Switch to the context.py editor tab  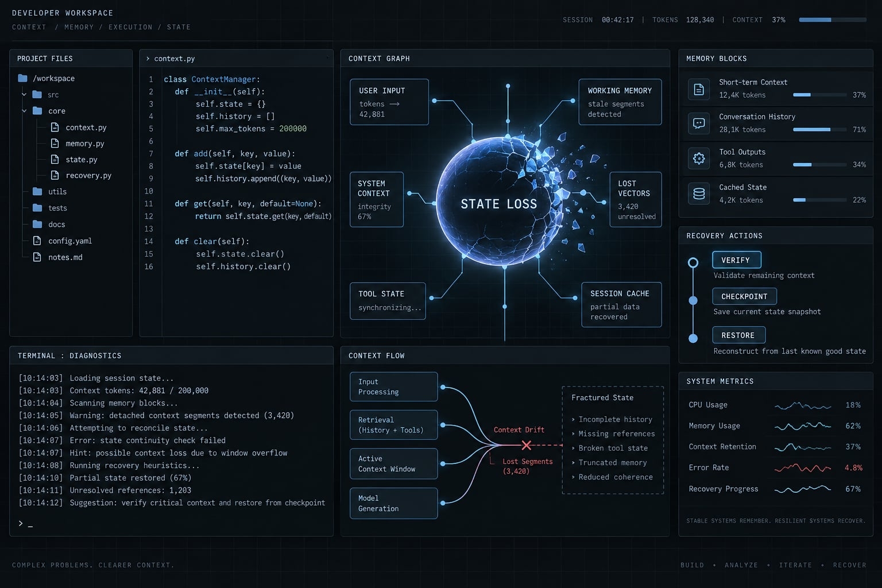tap(175, 59)
